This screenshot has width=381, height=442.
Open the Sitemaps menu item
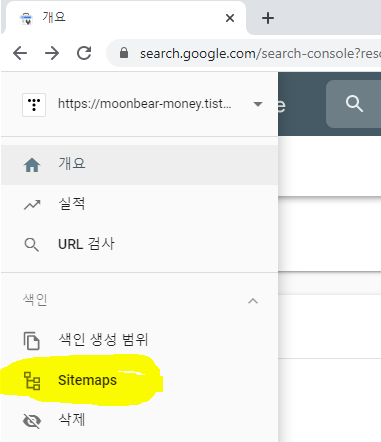139,381
